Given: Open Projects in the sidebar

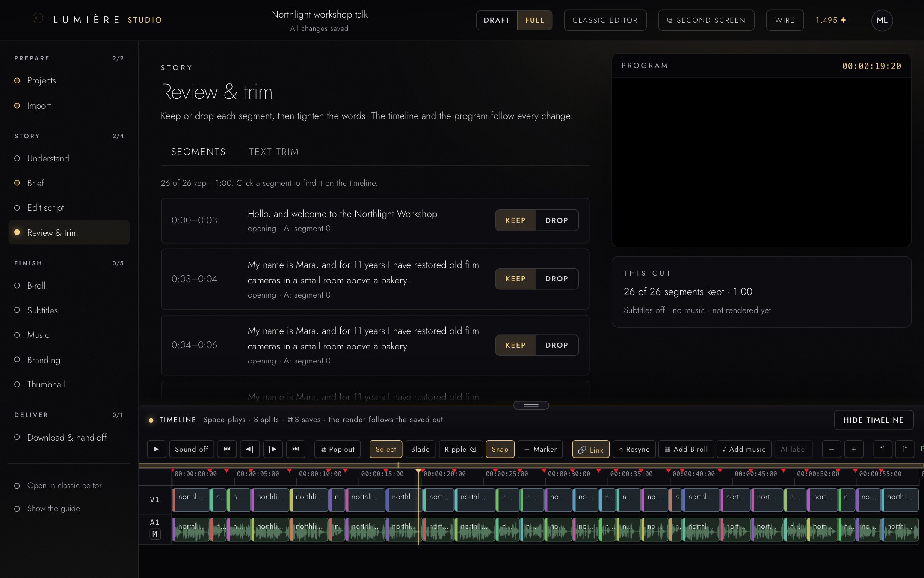Looking at the screenshot, I should (68, 80).
